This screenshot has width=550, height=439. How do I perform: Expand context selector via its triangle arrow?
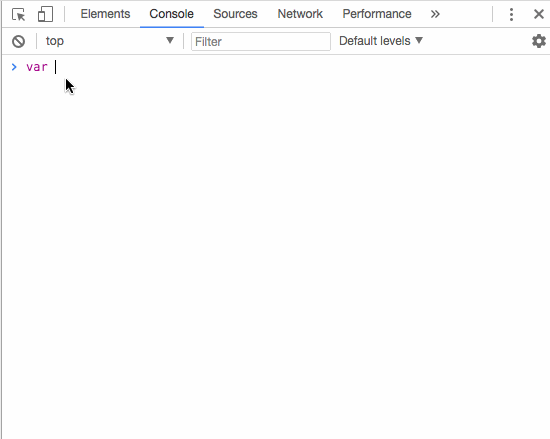170,40
